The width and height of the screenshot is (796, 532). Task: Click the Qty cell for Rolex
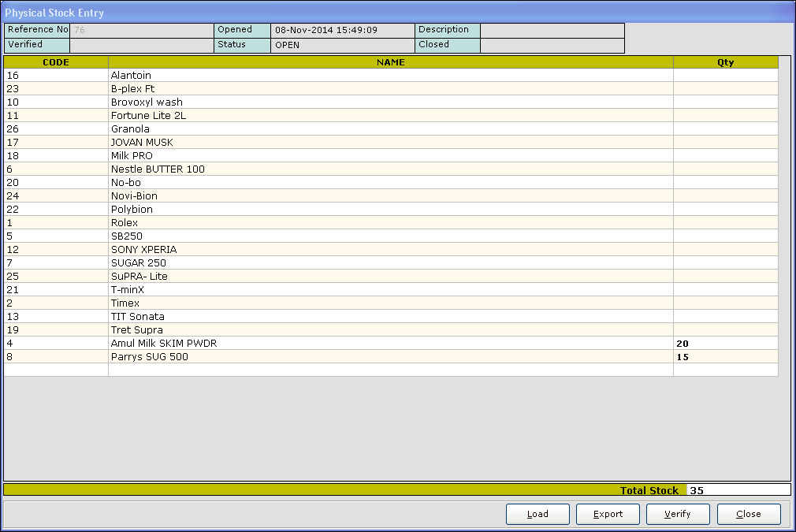(x=725, y=222)
